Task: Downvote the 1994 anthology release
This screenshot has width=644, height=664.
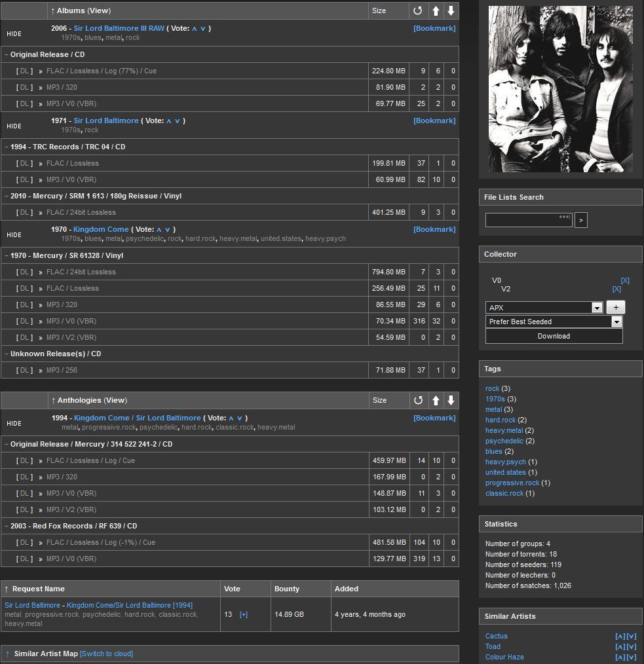Action: (x=240, y=418)
